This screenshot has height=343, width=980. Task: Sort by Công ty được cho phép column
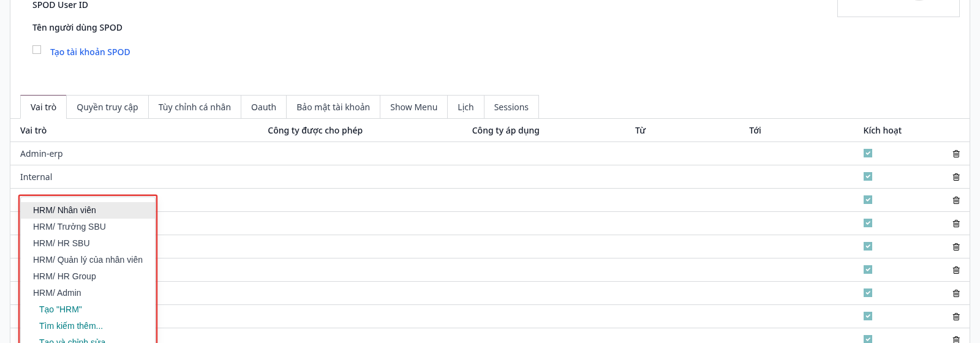pyautogui.click(x=315, y=130)
